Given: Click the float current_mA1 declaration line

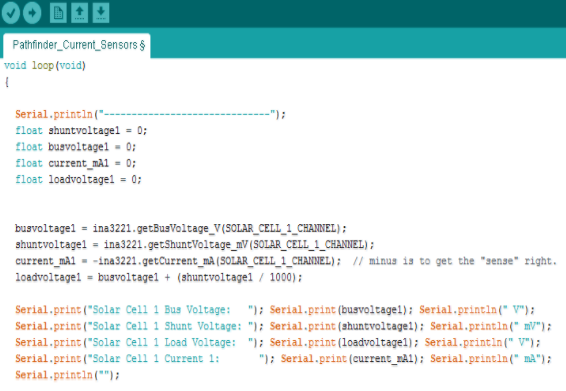Looking at the screenshot, I should click(75, 163).
